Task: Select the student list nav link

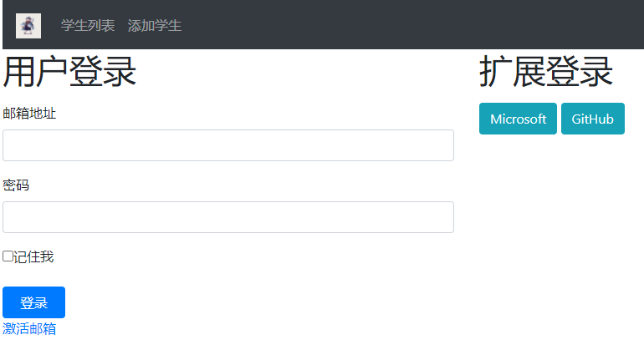Action: tap(88, 26)
